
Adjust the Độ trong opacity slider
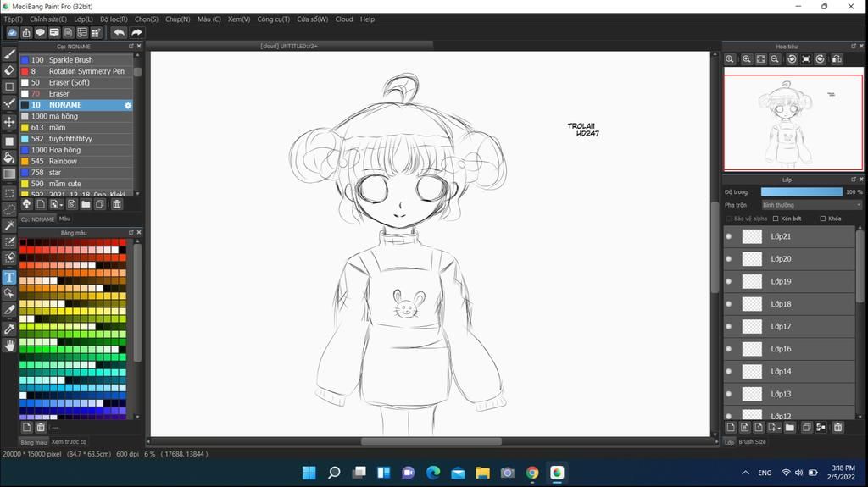click(x=802, y=192)
